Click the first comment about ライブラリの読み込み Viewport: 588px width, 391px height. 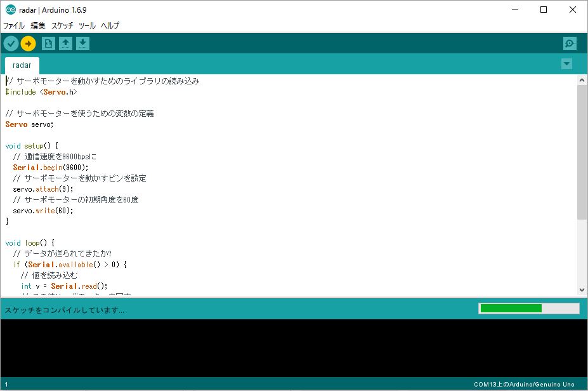102,81
